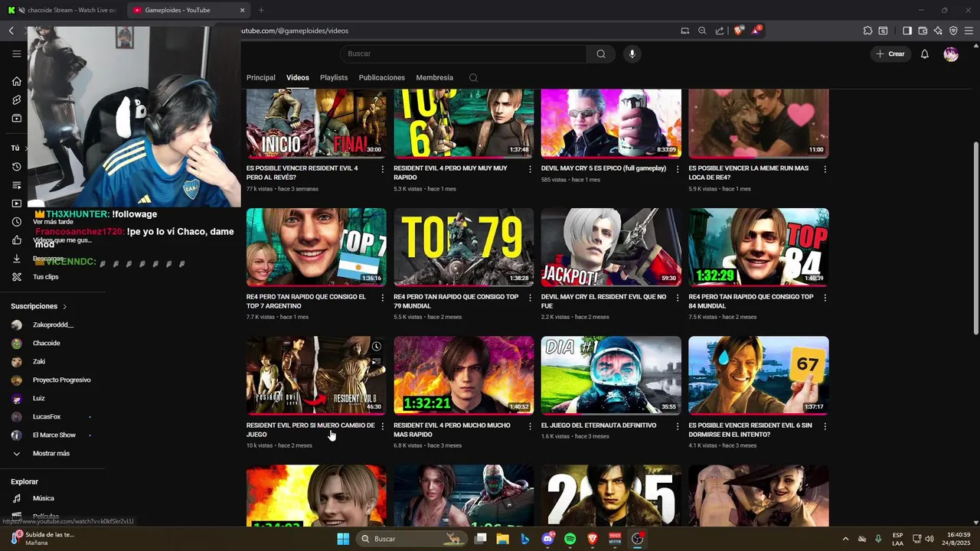Click the Windows Start button
This screenshot has width=980, height=551.
[343, 539]
